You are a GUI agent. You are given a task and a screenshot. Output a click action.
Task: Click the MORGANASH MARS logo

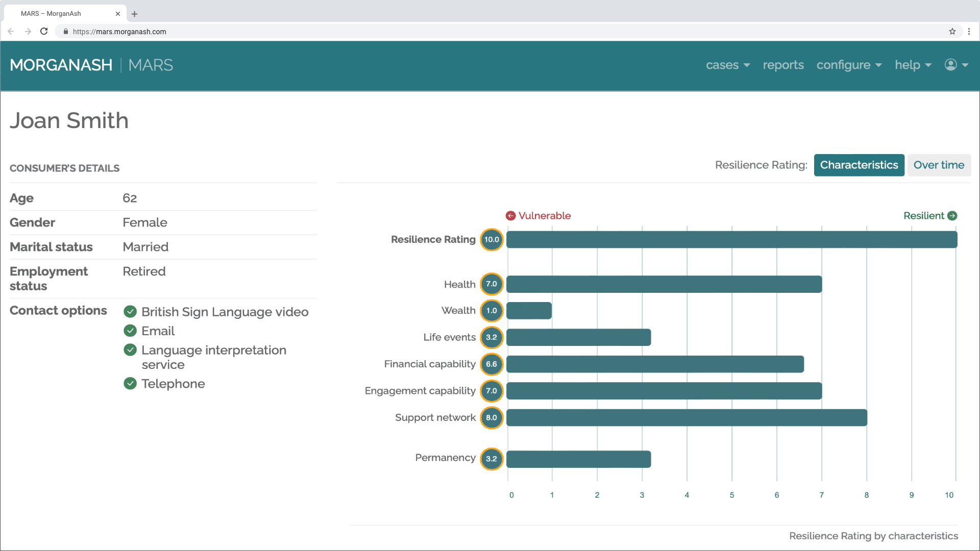[x=91, y=65]
